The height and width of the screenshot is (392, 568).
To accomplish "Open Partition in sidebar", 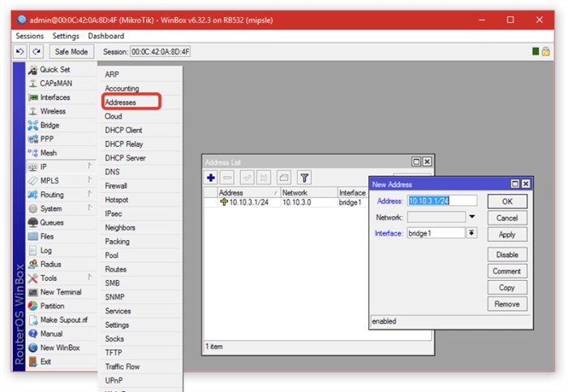I will click(x=62, y=306).
